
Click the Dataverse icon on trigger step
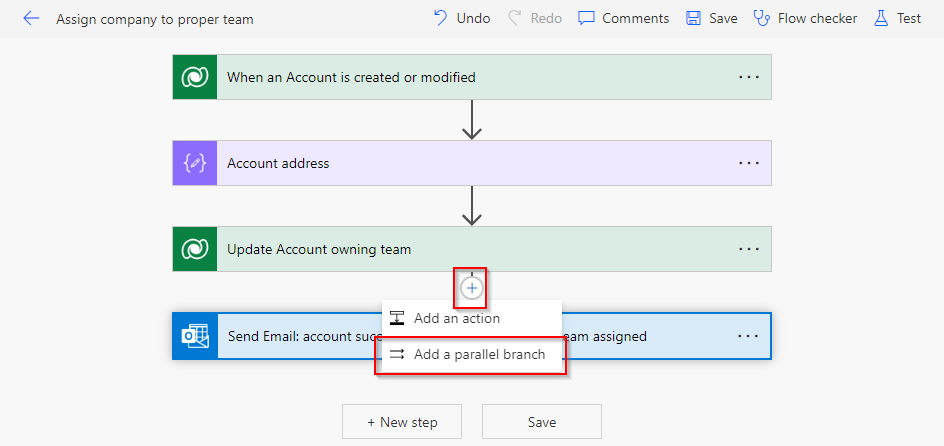pos(195,77)
